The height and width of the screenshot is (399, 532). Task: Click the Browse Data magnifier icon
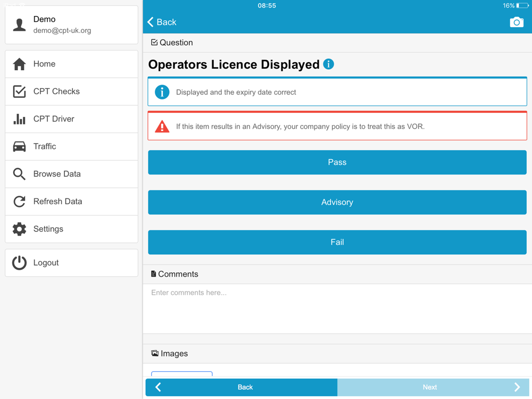(x=20, y=174)
